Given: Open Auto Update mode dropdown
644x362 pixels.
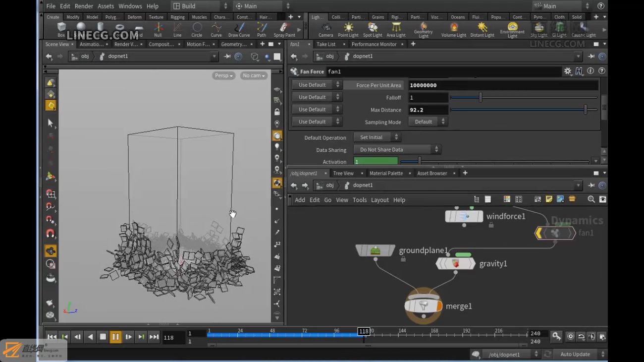Looking at the screenshot, I should (580, 354).
